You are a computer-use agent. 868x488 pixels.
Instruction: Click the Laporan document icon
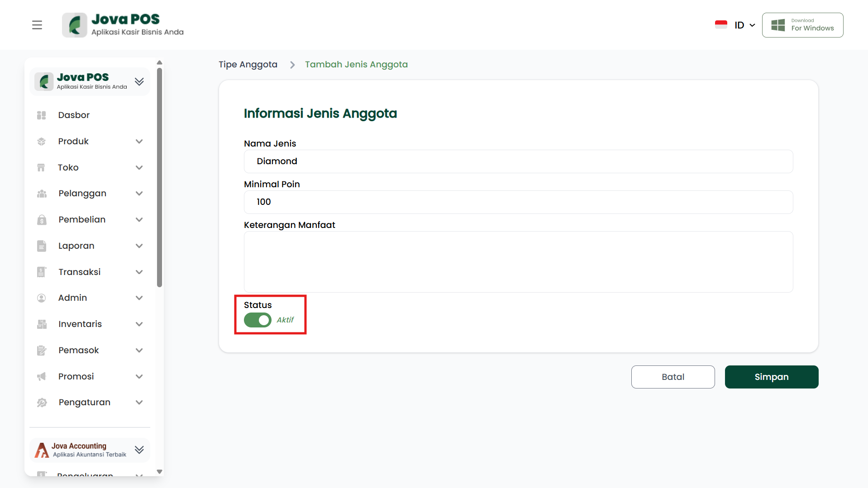point(42,246)
